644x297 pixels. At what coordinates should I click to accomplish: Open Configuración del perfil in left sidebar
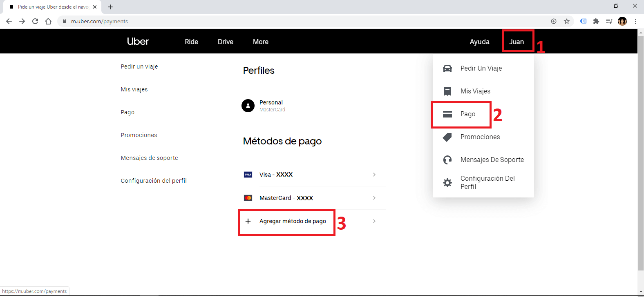pyautogui.click(x=154, y=181)
